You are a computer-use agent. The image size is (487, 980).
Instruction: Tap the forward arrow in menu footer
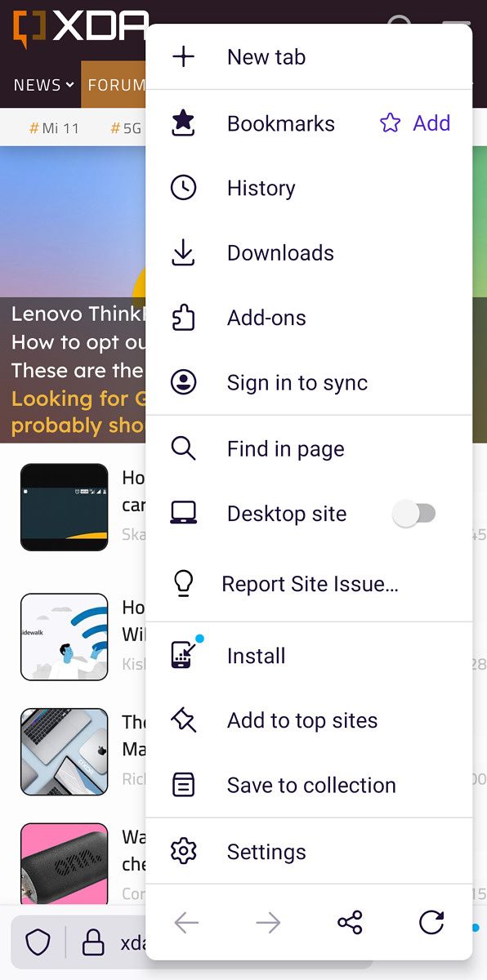[x=268, y=924]
